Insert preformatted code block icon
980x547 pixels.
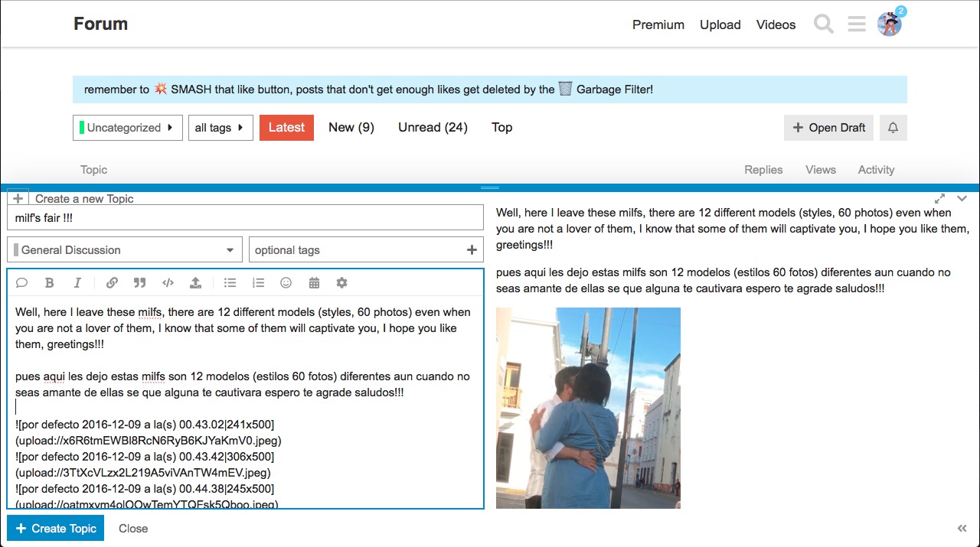tap(168, 283)
